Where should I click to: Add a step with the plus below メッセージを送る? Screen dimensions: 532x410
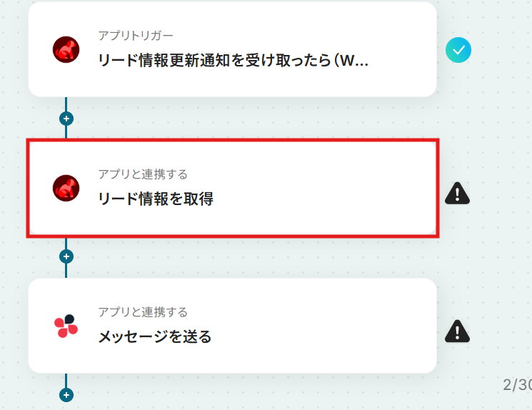click(x=66, y=395)
